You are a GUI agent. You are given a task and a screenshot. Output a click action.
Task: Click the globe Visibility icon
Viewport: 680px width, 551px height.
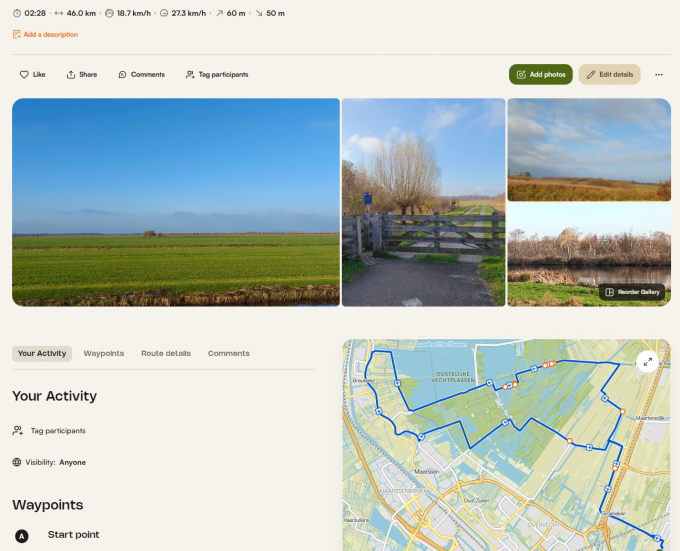pos(17,463)
